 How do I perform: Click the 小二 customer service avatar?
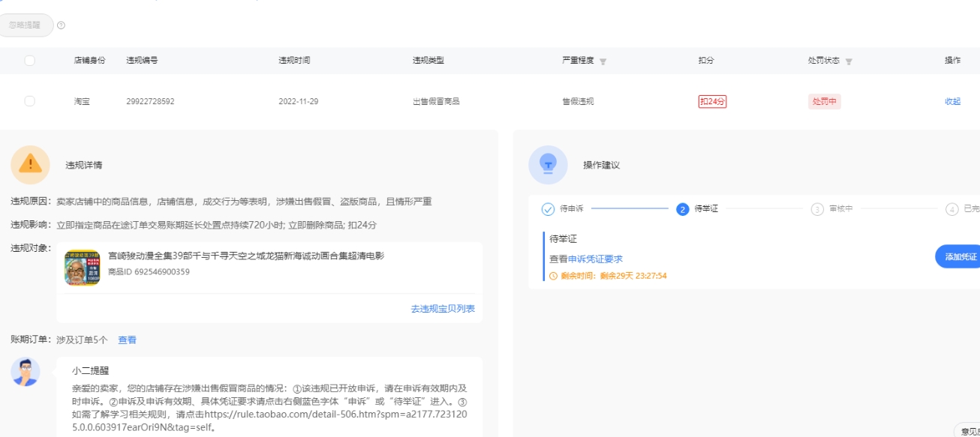tap(26, 372)
